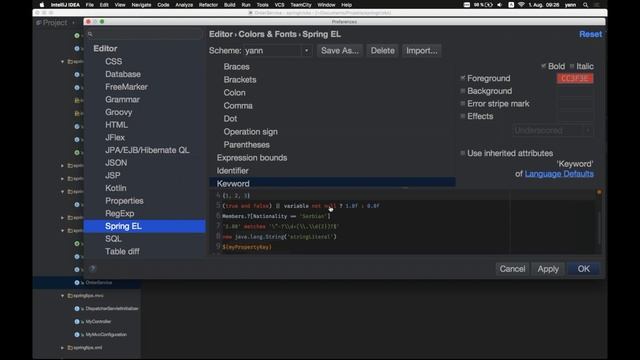Click the Cancel button

click(512, 269)
